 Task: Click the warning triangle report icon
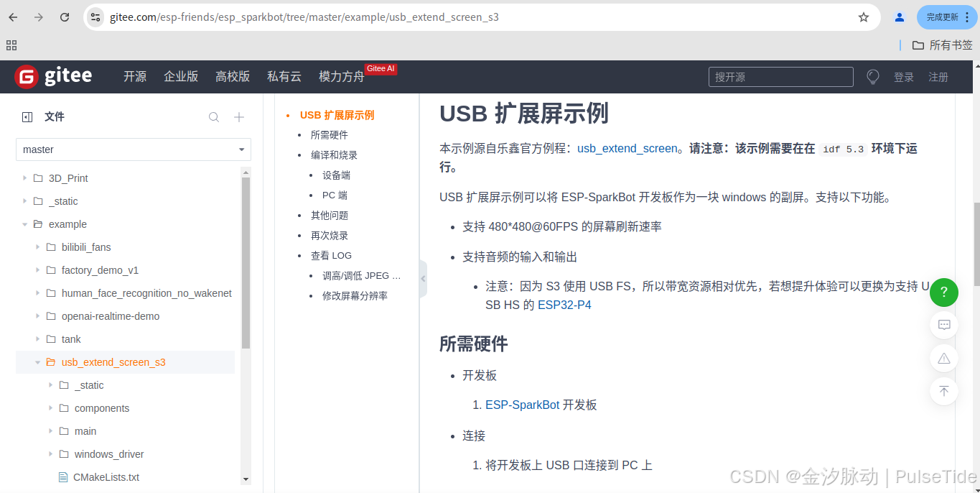click(x=944, y=358)
